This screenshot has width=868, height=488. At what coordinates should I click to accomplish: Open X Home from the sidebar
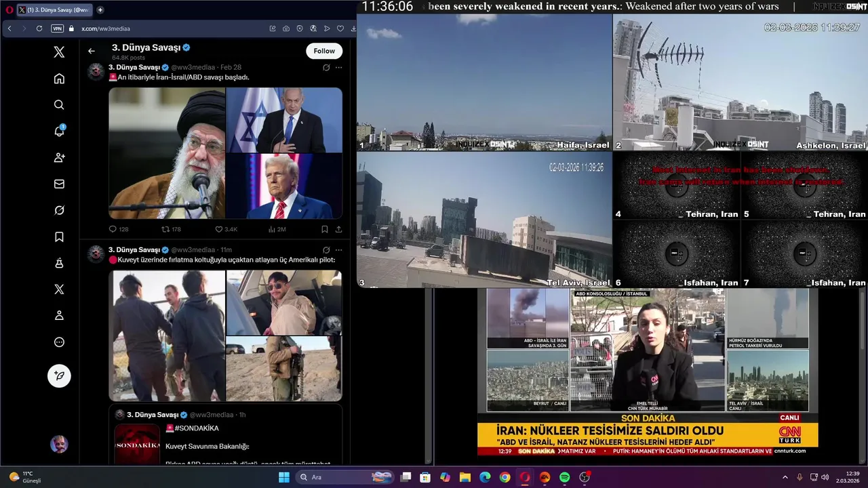[59, 79]
